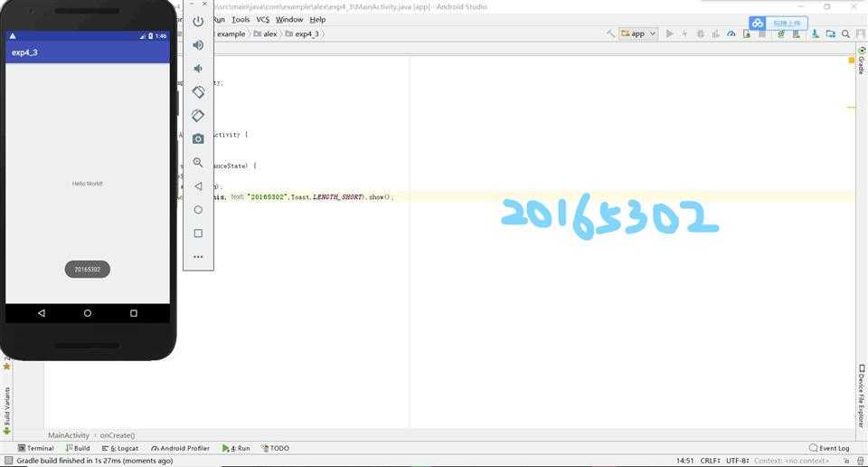Viewport: 868px width, 467px height.
Task: Open the Build Variants side panel
Action: point(6,410)
